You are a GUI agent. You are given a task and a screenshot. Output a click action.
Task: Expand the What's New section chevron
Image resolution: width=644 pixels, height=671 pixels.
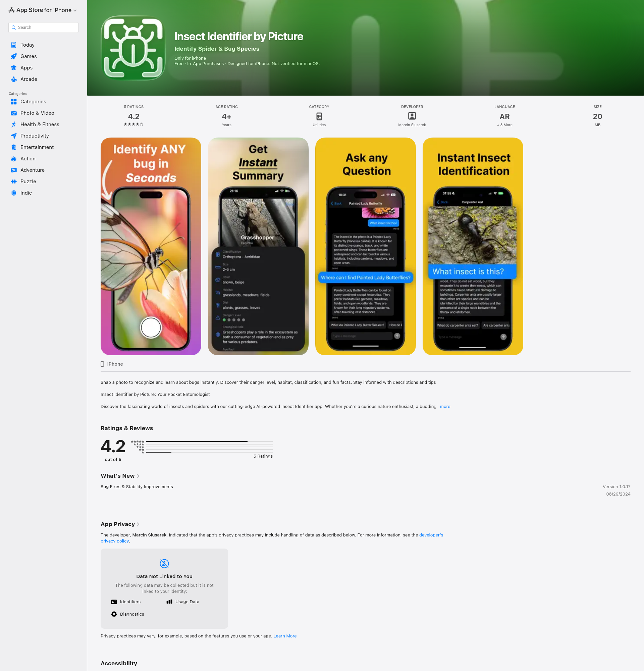point(138,476)
